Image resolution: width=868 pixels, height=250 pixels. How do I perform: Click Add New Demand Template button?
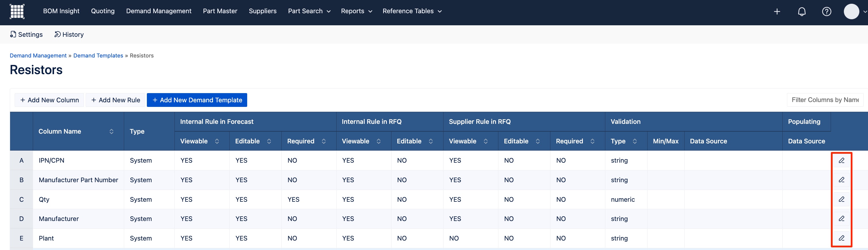click(197, 100)
